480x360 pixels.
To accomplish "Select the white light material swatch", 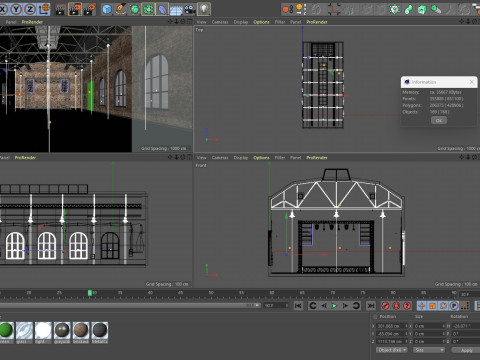I will [x=43, y=330].
